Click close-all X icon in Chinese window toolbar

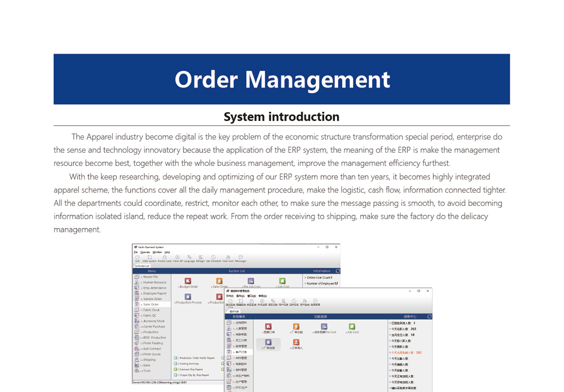point(262,301)
